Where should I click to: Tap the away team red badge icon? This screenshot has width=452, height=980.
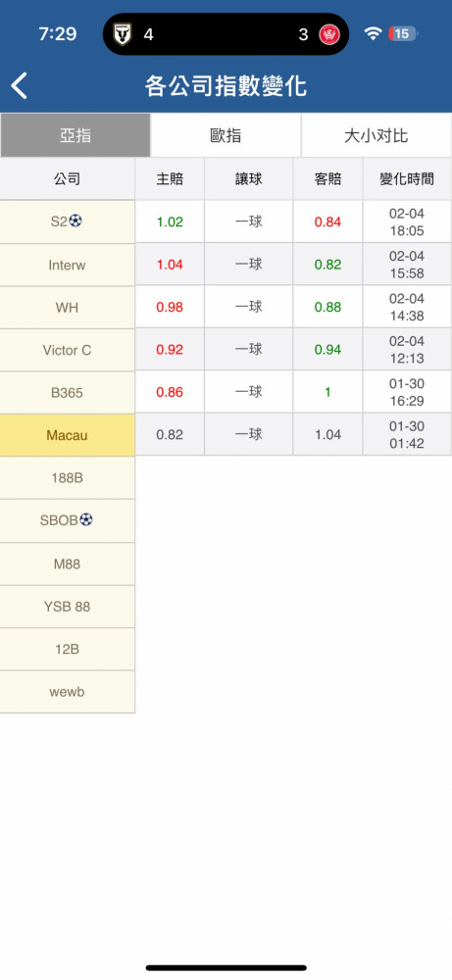click(x=328, y=34)
